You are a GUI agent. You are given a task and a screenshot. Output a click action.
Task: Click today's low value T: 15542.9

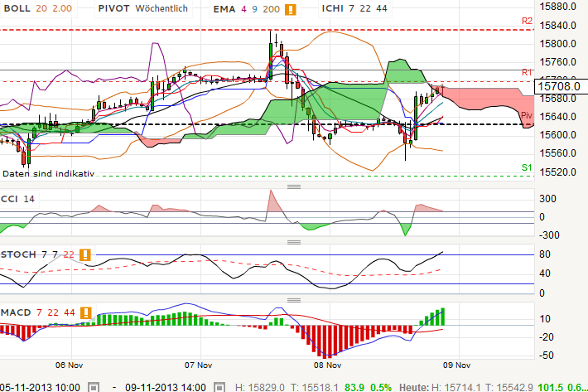[509, 387]
